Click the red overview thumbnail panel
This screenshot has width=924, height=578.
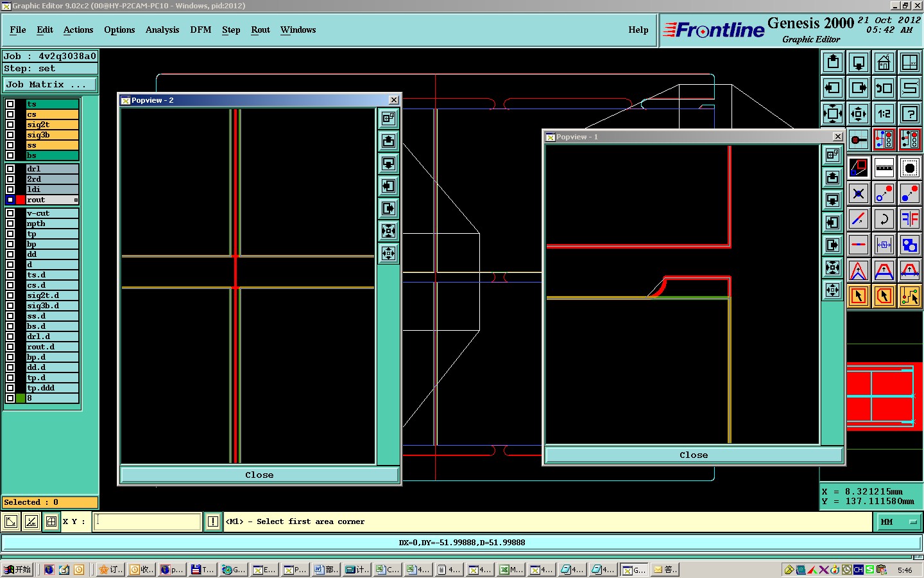[885, 397]
